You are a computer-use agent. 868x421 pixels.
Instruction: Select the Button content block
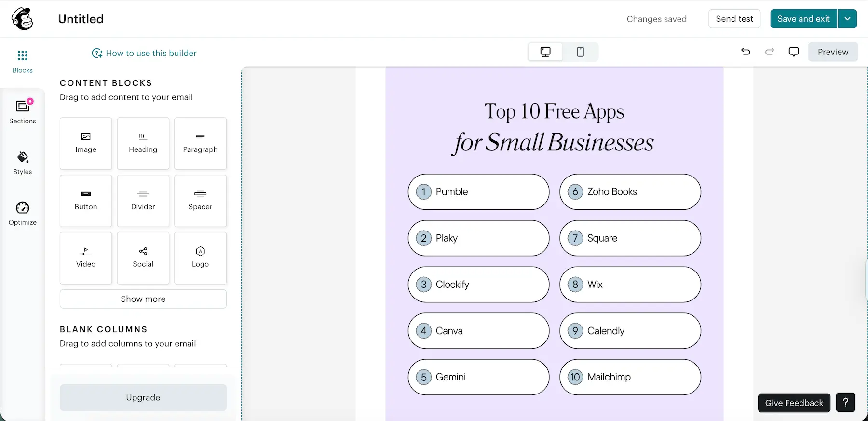coord(86,201)
